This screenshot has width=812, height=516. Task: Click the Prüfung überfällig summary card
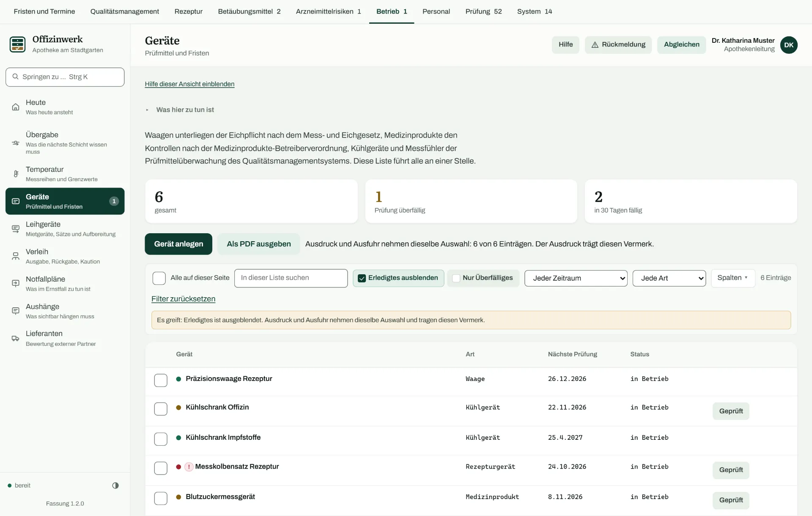471,201
